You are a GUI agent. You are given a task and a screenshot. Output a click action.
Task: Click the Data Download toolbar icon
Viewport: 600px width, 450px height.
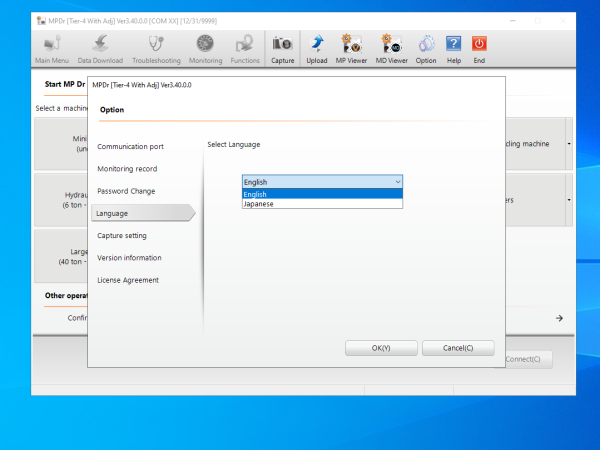point(100,49)
